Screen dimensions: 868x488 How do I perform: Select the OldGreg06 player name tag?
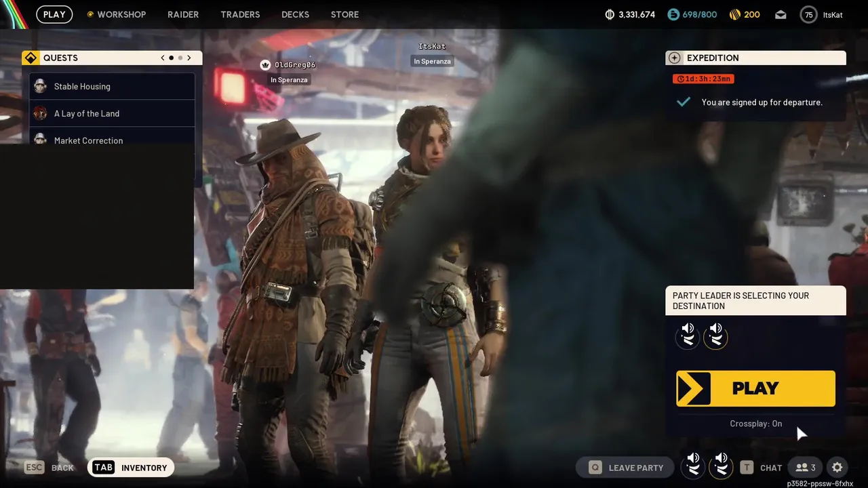click(x=295, y=65)
